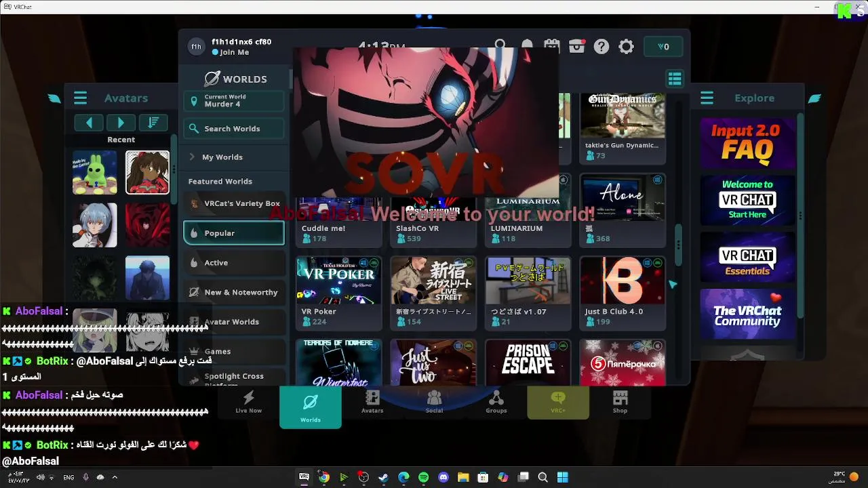Expand My Worlds section

[x=234, y=157]
